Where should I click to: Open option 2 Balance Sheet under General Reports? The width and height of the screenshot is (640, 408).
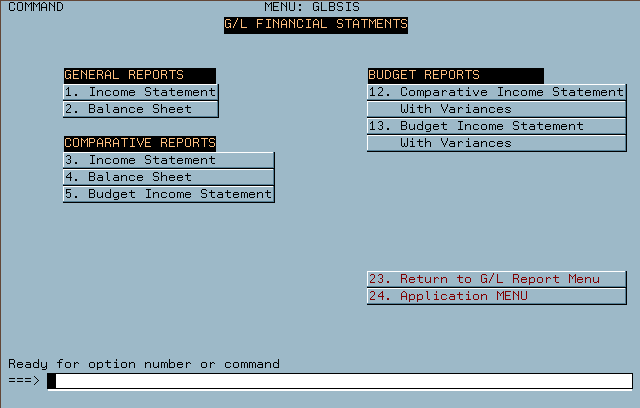click(141, 109)
